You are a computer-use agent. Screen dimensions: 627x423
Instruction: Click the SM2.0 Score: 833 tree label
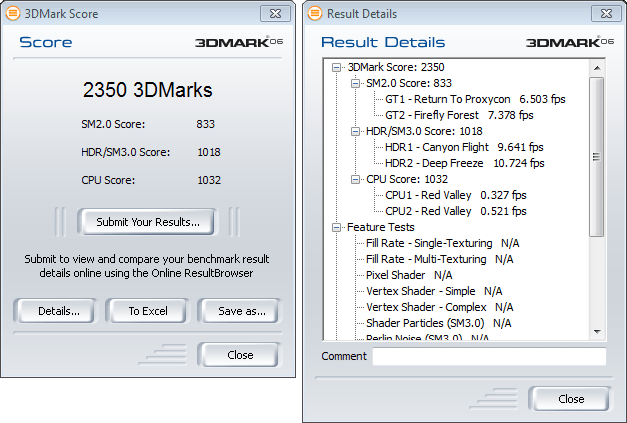tap(409, 83)
